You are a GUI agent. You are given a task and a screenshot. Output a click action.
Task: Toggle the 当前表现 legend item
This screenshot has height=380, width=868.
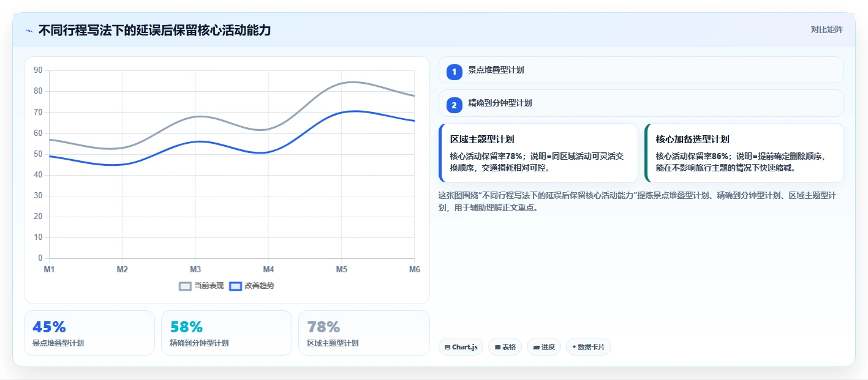click(x=201, y=286)
